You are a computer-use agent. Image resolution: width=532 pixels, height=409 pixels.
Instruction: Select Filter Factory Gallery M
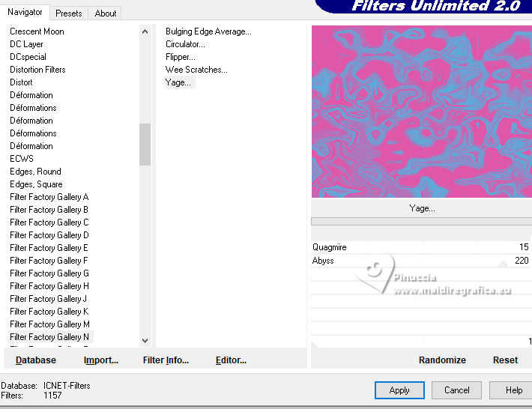click(x=49, y=324)
